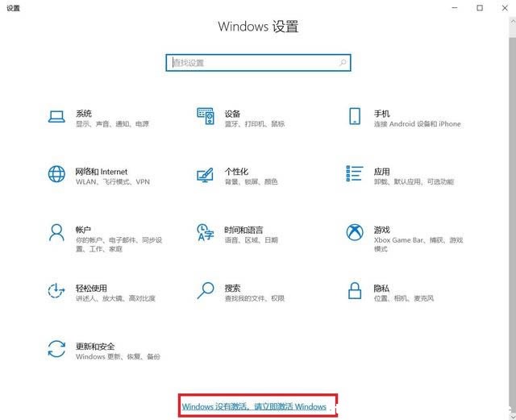Open the Ease of Access icon
This screenshot has height=420, width=516.
(56, 291)
